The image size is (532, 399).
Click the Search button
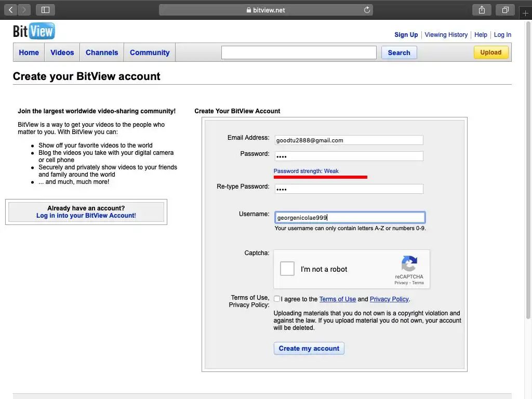pyautogui.click(x=399, y=52)
